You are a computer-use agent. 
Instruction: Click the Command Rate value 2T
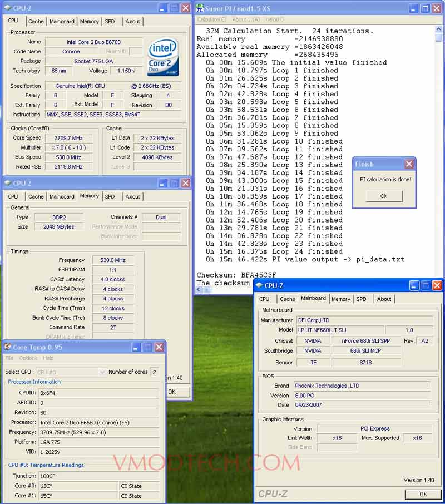click(113, 328)
